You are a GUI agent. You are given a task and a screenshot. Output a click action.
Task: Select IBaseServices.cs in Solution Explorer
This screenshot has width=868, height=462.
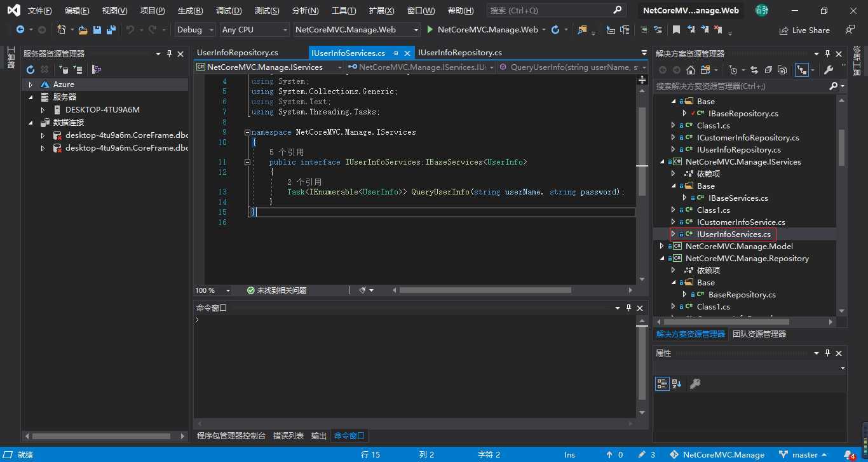[x=738, y=198]
